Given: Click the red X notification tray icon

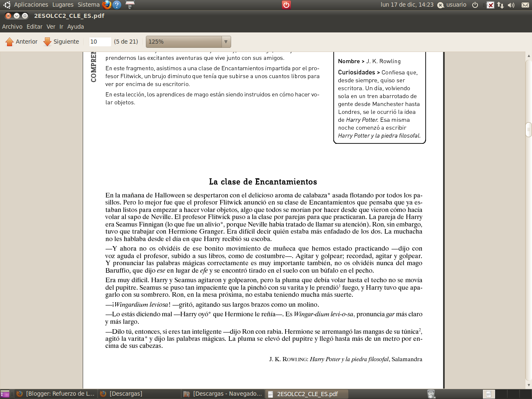Looking at the screenshot, I should pos(490,5).
